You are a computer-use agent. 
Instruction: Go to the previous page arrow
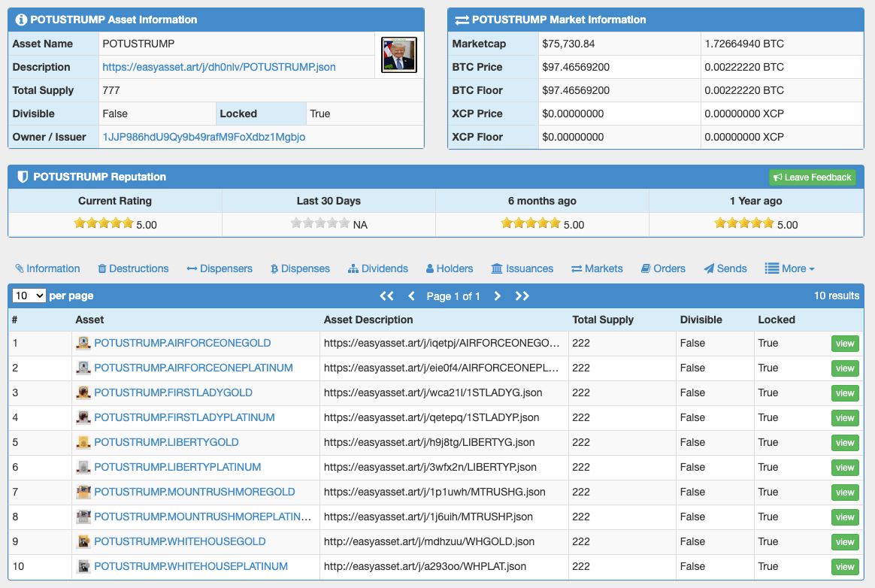(x=411, y=296)
